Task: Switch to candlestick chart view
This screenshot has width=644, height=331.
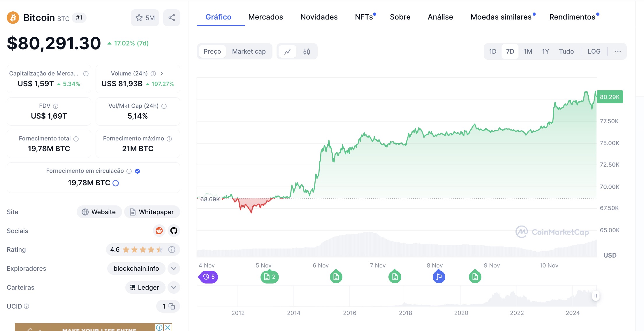Action: (x=307, y=52)
